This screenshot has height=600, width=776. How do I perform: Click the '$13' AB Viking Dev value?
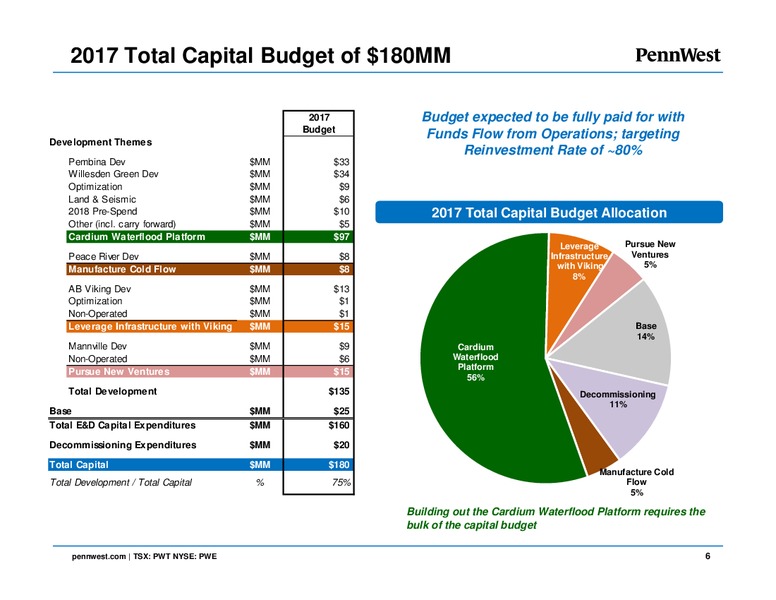pyautogui.click(x=341, y=289)
